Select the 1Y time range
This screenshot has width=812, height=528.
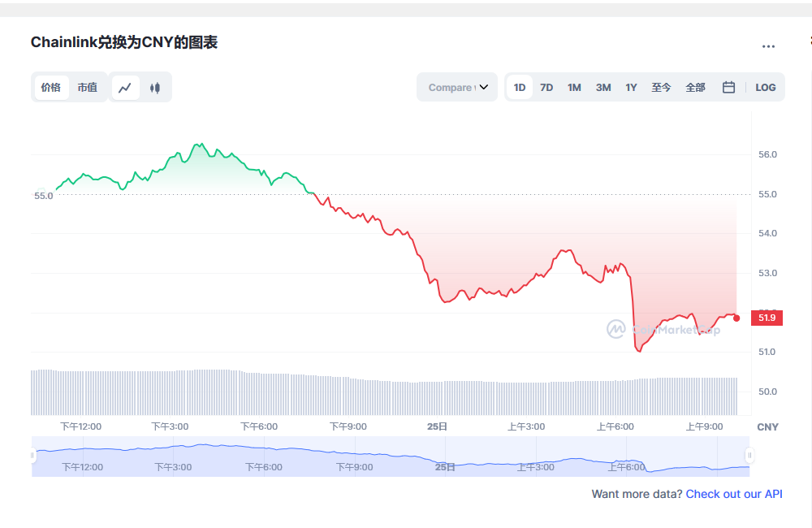(x=631, y=88)
